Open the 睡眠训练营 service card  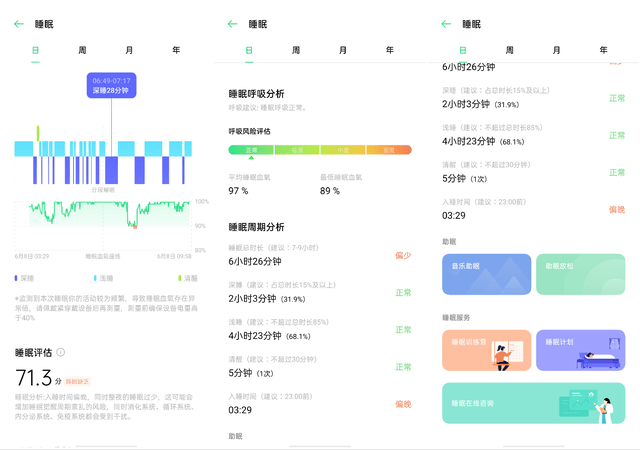[487, 350]
